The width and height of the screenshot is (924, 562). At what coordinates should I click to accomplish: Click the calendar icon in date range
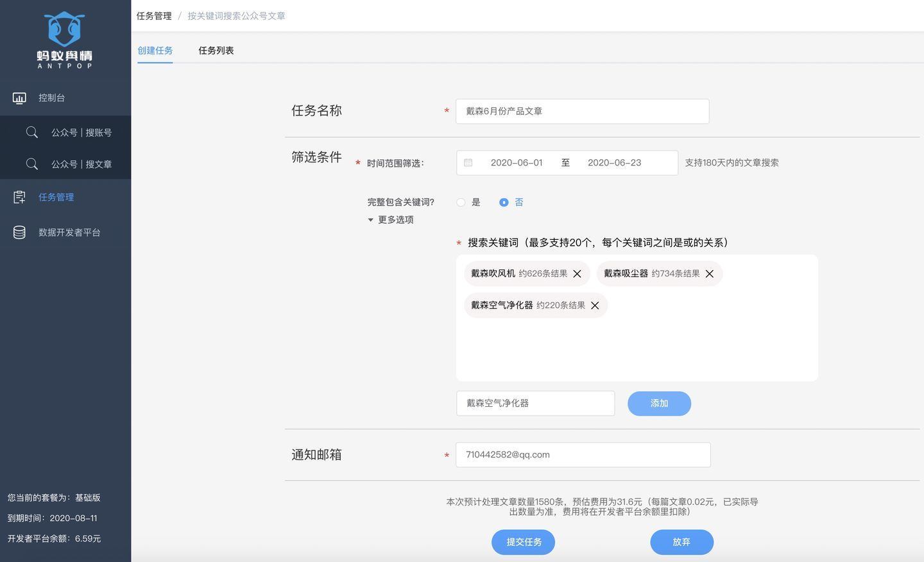pos(468,163)
